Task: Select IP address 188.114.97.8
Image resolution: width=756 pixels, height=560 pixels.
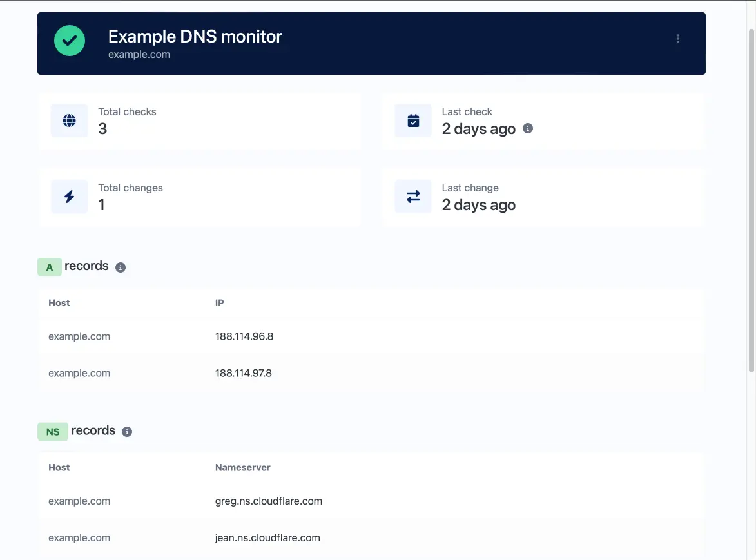Action: coord(244,373)
